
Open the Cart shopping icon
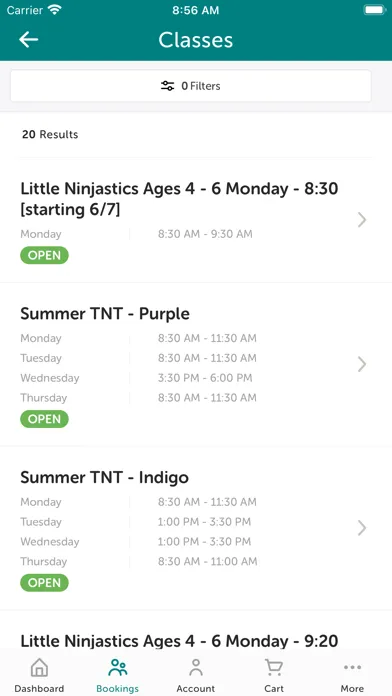[x=274, y=668]
